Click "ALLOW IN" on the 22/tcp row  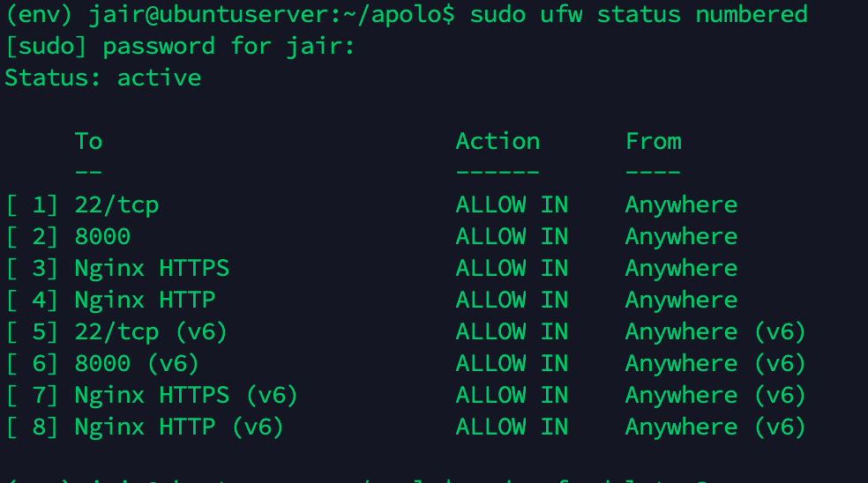(512, 204)
